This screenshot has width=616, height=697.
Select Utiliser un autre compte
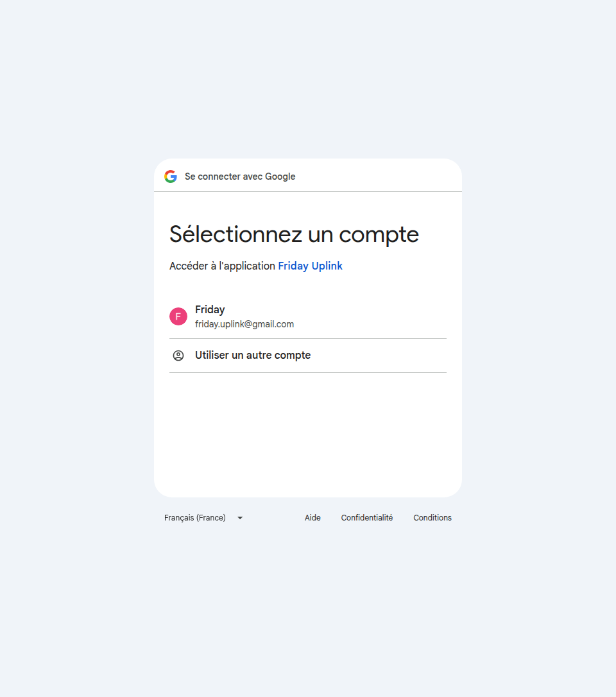click(308, 356)
